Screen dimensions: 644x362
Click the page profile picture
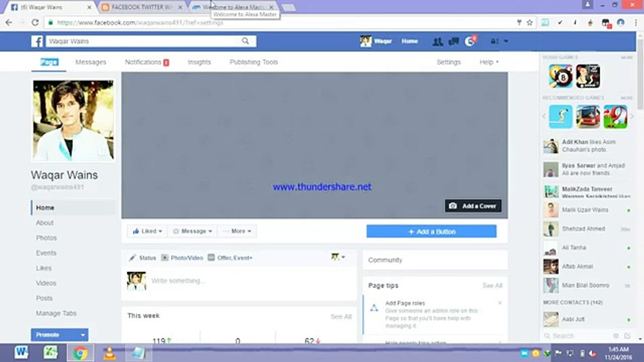tap(73, 120)
